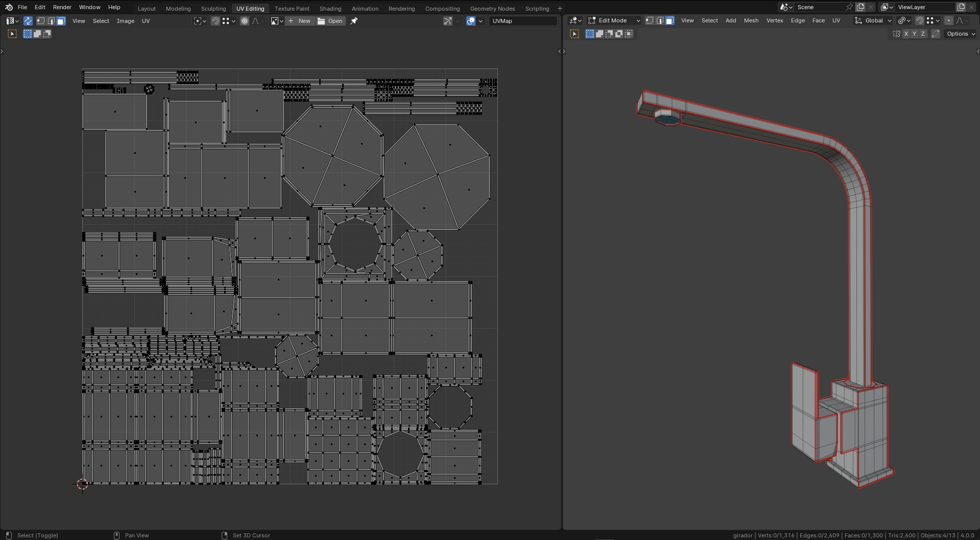The image size is (980, 540).
Task: Toggle X axis mirror in 3D viewport
Action: coord(906,34)
